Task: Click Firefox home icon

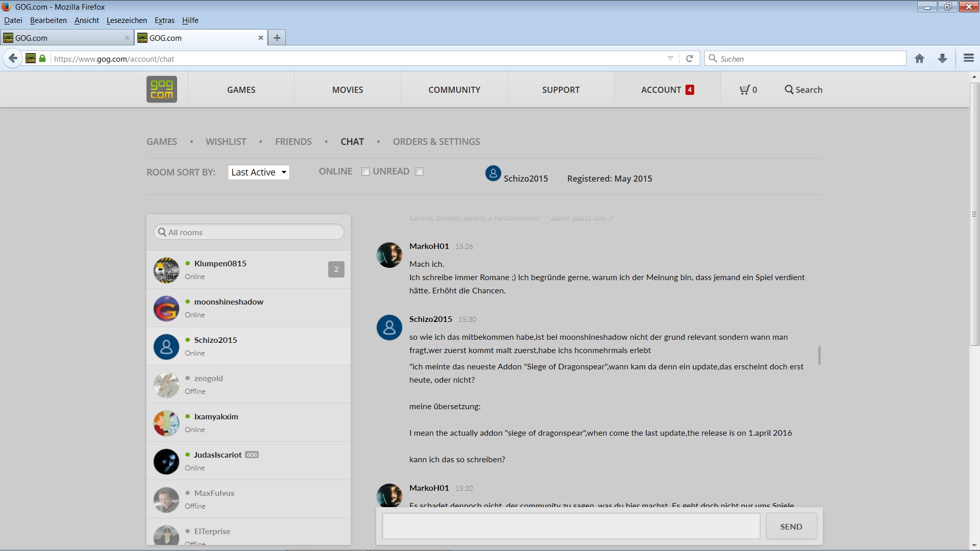Action: pos(919,59)
